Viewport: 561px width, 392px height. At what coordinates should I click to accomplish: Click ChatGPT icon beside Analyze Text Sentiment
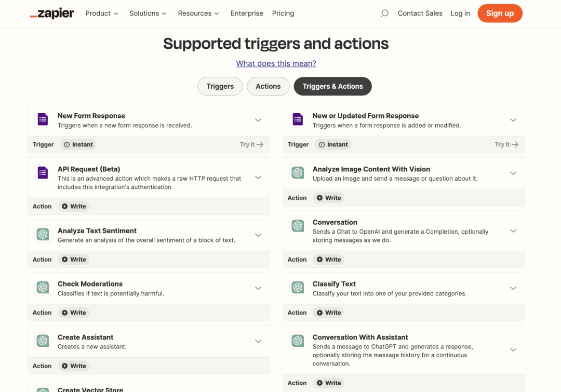pyautogui.click(x=43, y=234)
